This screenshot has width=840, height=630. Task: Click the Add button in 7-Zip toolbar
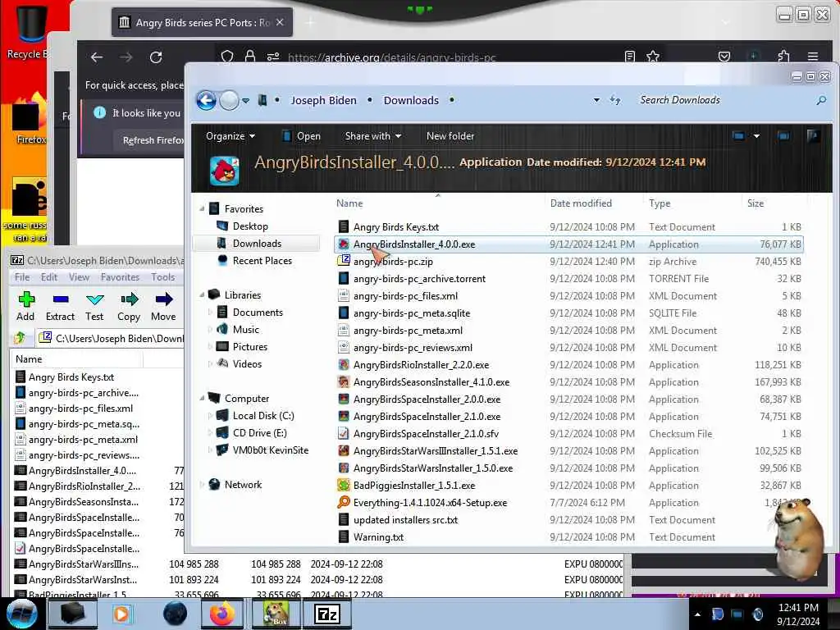pos(25,306)
